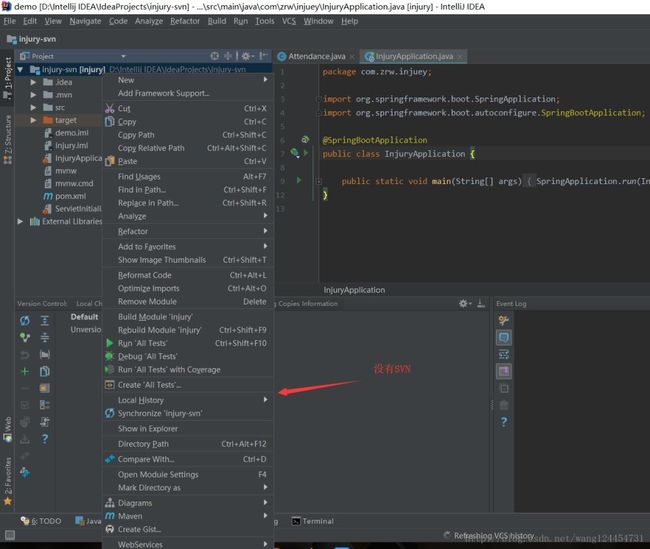
Task: Toggle the Z: Structure tool window stripe
Action: [7, 139]
